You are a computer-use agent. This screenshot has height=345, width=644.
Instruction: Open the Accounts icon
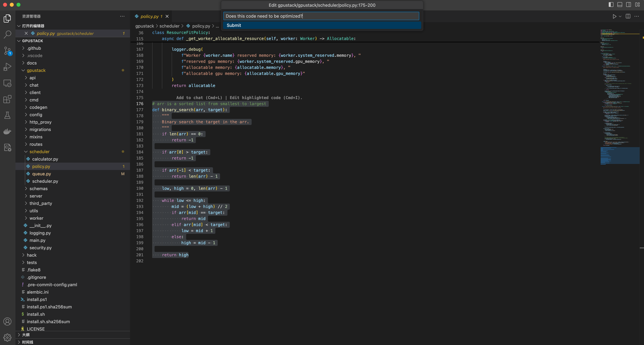(x=8, y=321)
